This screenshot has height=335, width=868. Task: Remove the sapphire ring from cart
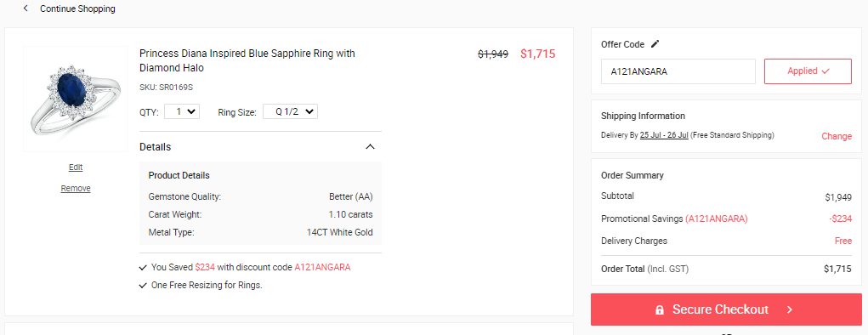point(76,188)
